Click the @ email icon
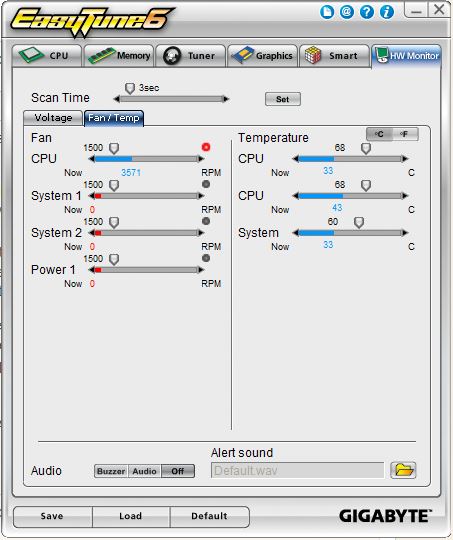Screen dimensions: 453x540 [x=347, y=12]
